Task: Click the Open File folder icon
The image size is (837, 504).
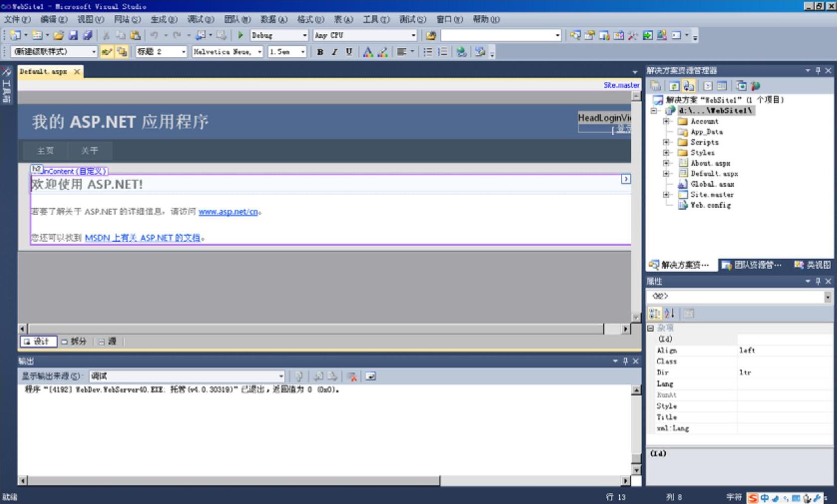Action: [59, 35]
